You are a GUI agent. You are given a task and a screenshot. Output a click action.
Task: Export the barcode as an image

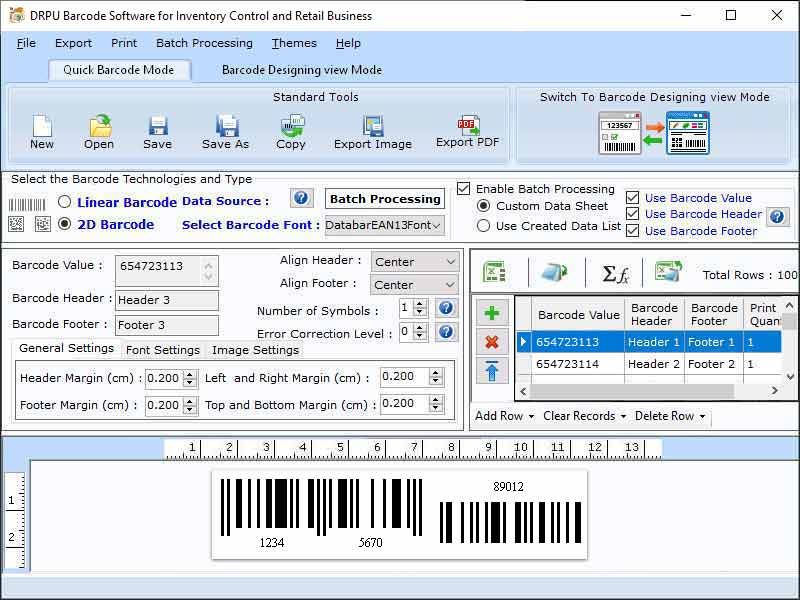(372, 130)
